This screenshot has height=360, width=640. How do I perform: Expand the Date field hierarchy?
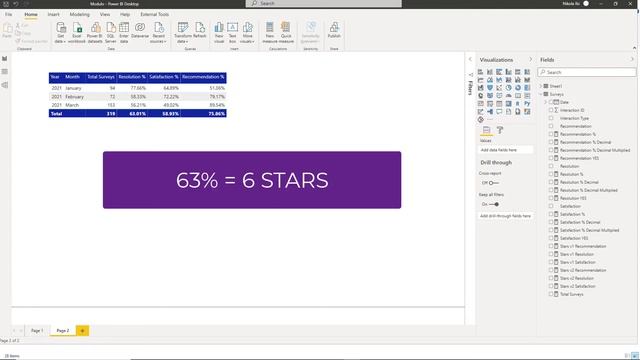pyautogui.click(x=546, y=102)
